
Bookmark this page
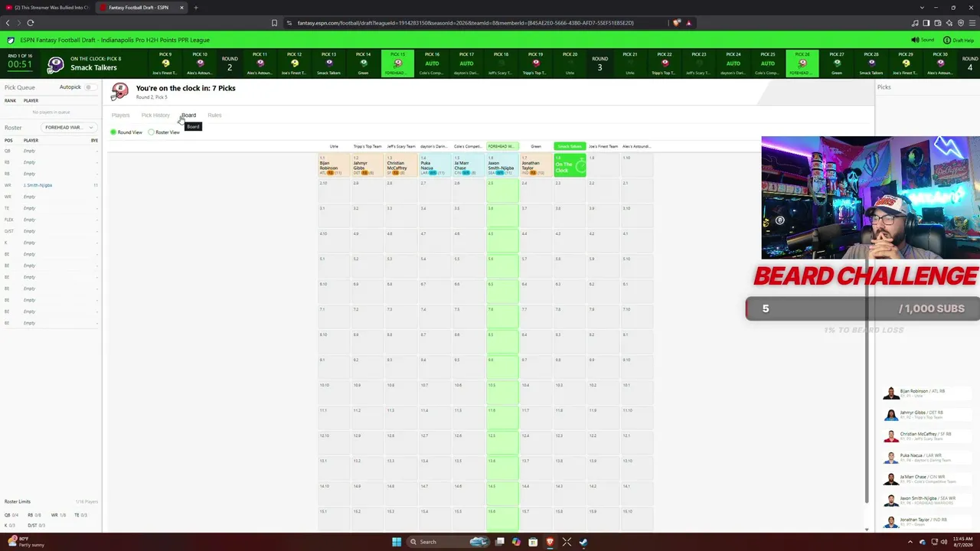pos(274,23)
